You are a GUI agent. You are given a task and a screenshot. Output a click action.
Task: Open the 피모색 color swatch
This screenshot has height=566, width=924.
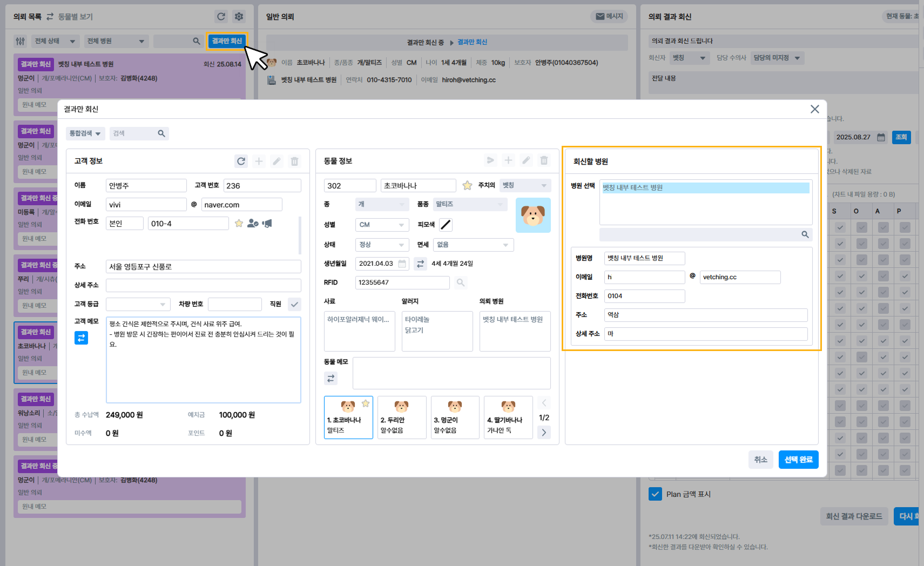point(446,225)
